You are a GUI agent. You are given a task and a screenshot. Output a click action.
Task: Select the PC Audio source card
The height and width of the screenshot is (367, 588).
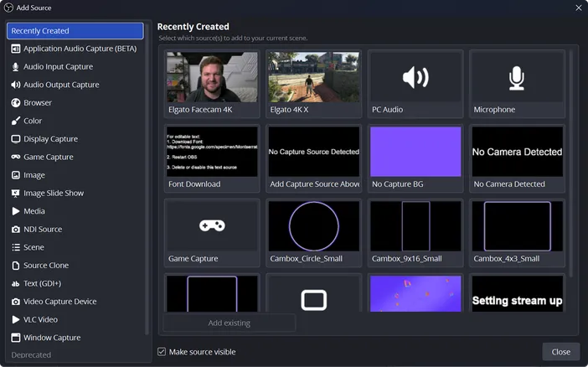click(x=415, y=84)
